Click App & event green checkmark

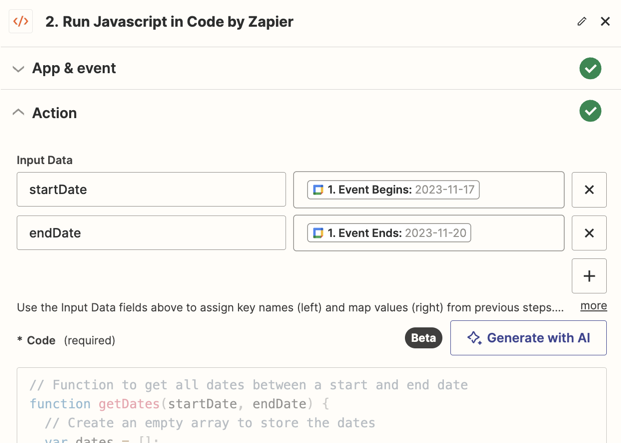[590, 68]
